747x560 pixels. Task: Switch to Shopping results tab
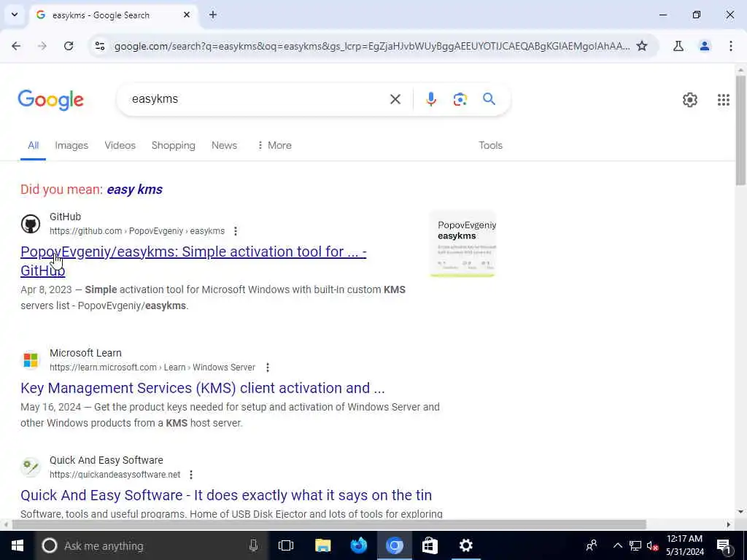(174, 145)
